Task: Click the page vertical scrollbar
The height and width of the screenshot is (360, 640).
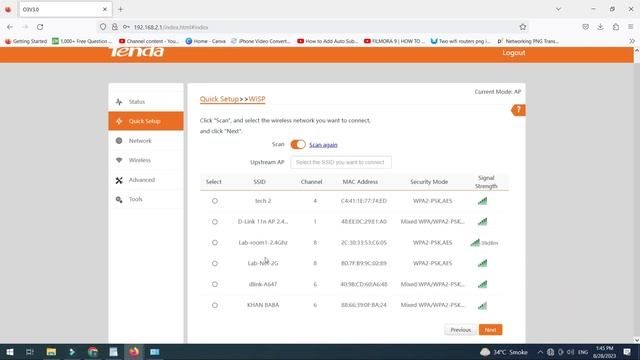Action: click(637, 195)
